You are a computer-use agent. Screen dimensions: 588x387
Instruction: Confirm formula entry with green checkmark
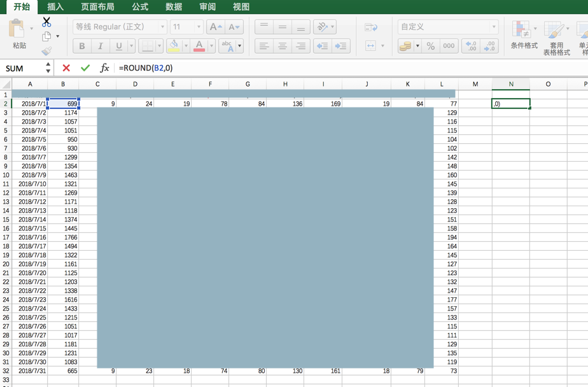tap(85, 68)
